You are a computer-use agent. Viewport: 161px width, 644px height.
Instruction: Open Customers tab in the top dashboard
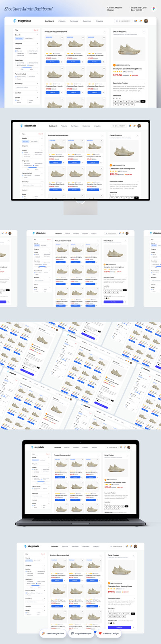pyautogui.click(x=87, y=21)
